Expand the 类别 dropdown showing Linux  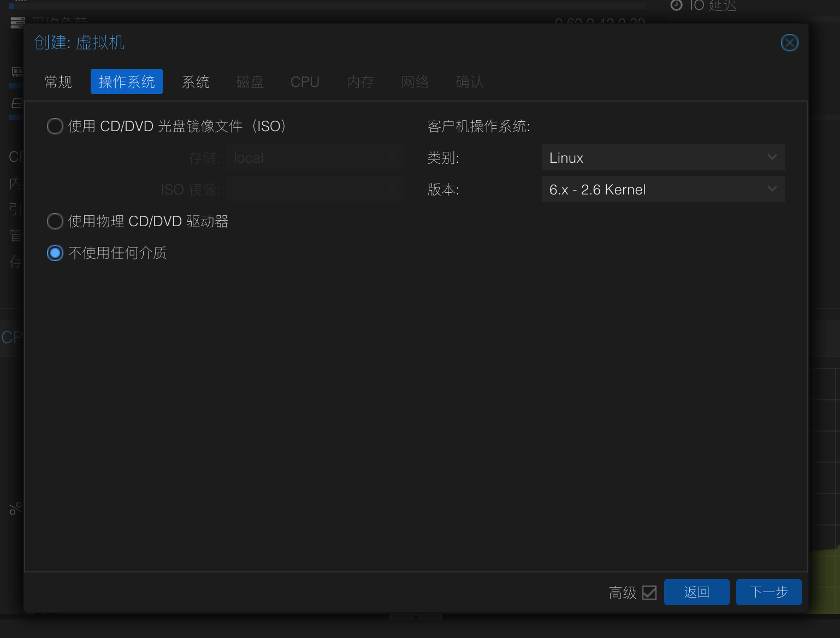(663, 158)
